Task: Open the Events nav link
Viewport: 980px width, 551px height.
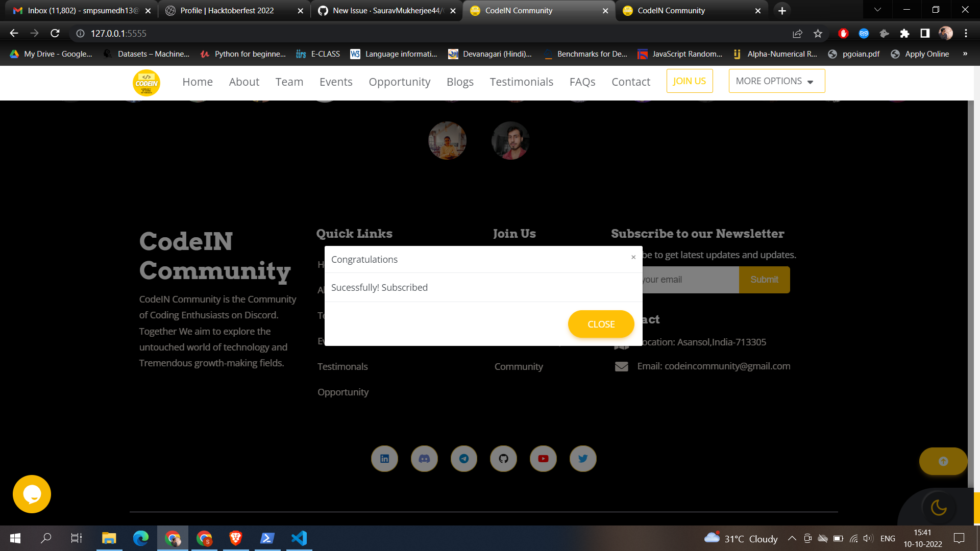Action: 336,82
